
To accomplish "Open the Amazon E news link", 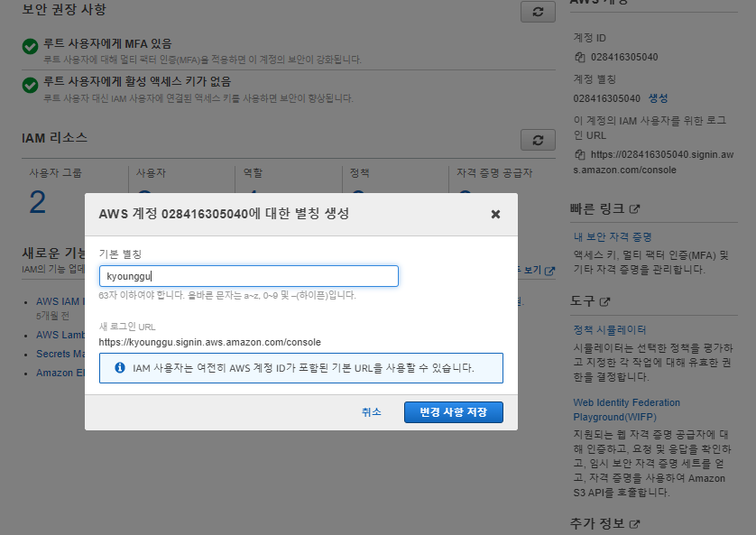I will pyautogui.click(x=60, y=373).
